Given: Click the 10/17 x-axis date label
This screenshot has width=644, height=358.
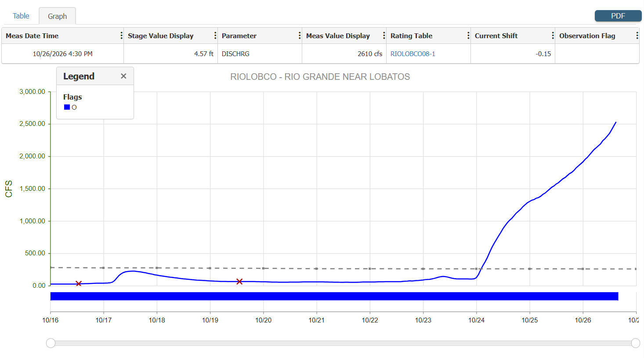Looking at the screenshot, I should coord(104,320).
